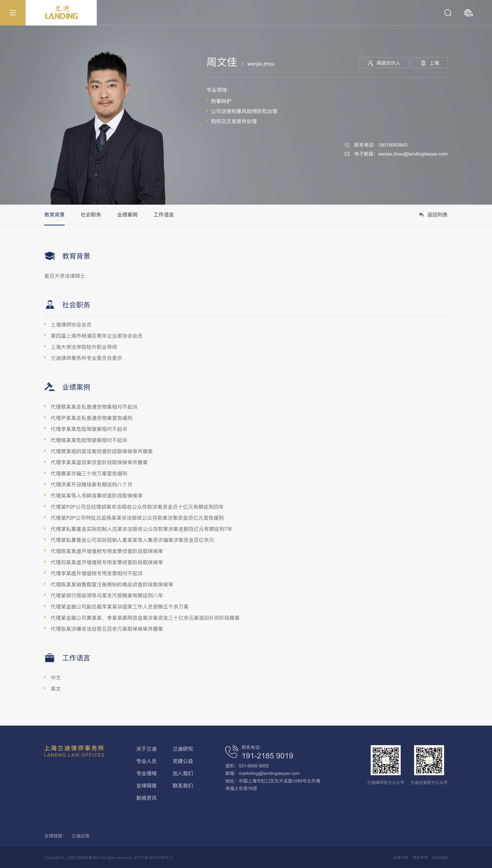Open 加入我们 footer link
The image size is (492, 868).
tap(183, 773)
